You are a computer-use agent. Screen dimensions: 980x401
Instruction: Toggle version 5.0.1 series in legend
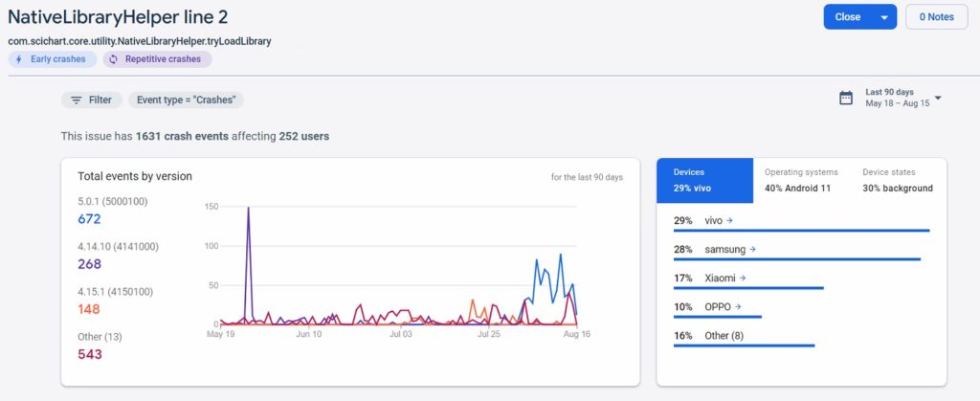click(x=113, y=202)
